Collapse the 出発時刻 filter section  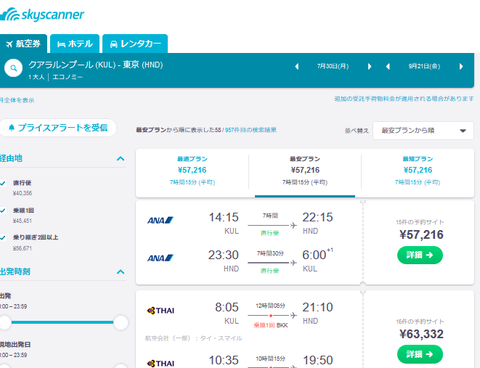pos(121,272)
